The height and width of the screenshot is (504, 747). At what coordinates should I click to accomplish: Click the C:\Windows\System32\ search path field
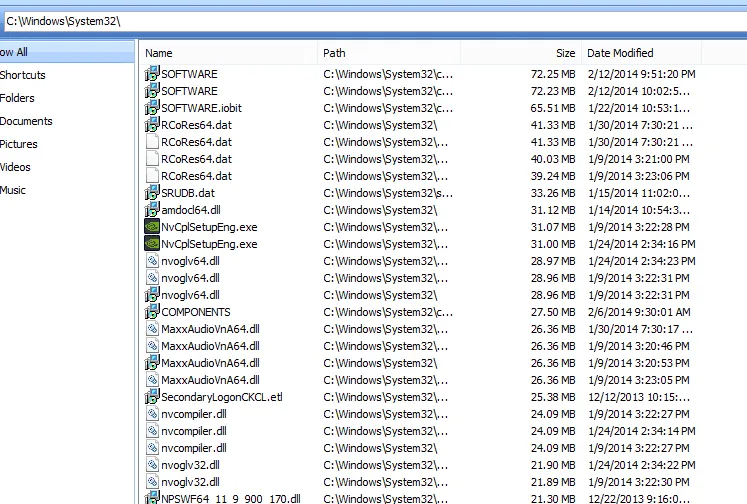(x=370, y=21)
